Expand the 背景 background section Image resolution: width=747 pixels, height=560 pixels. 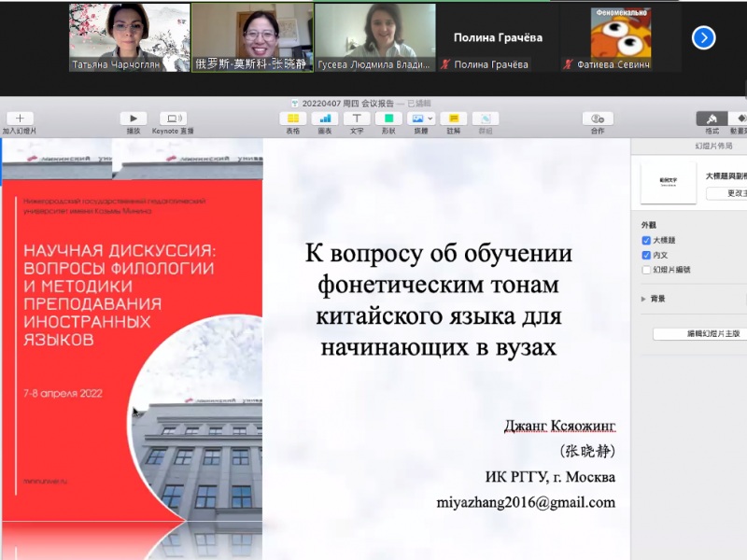click(x=643, y=299)
